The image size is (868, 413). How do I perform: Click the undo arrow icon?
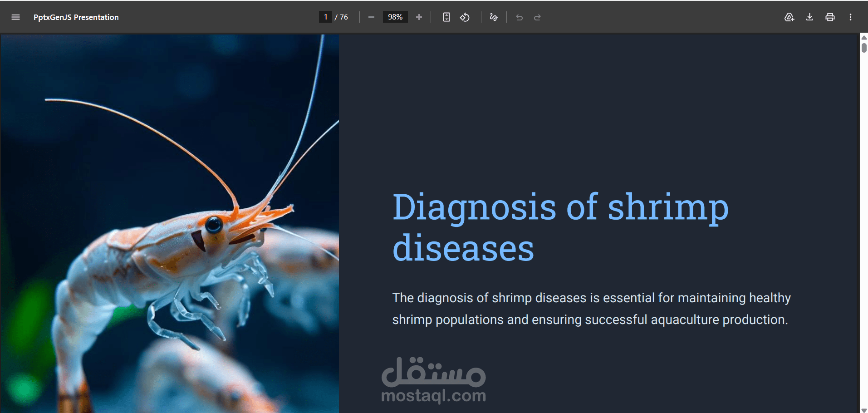[x=520, y=17]
